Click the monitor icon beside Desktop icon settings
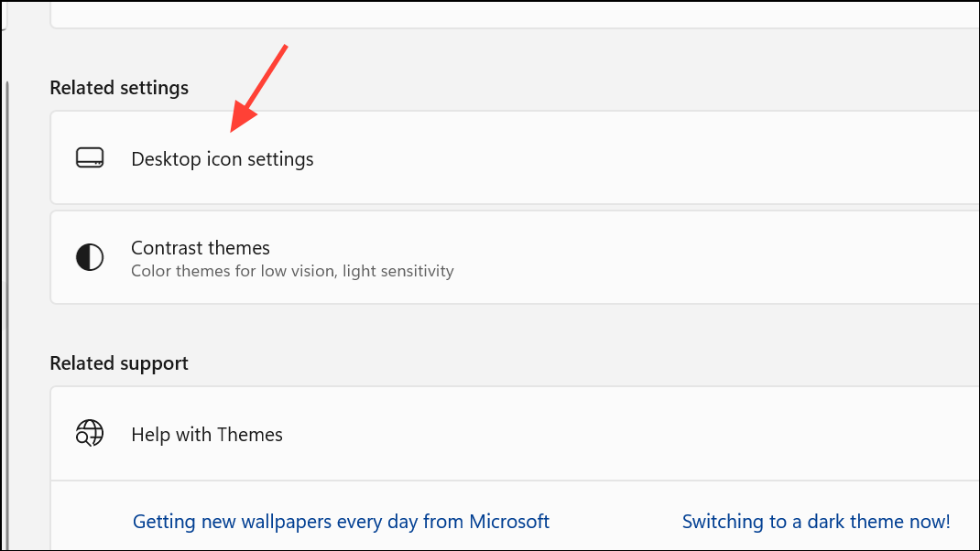The height and width of the screenshot is (551, 980). [90, 158]
